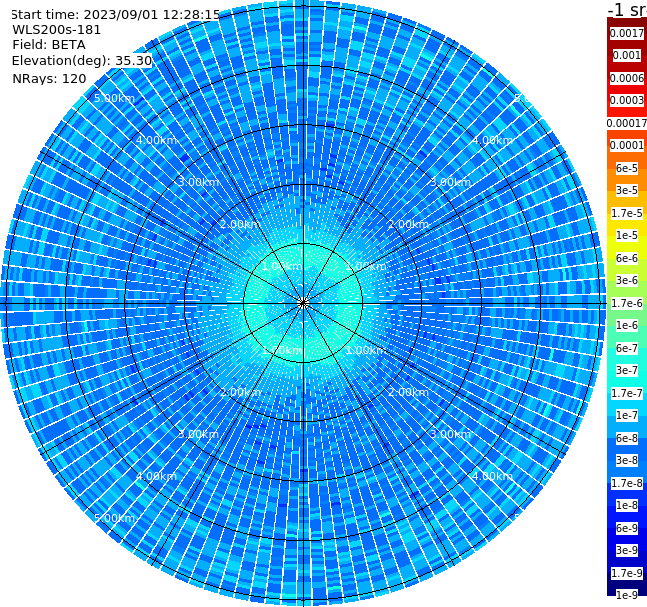Select the 3e-9 colorbar value
Image resolution: width=647 pixels, height=607 pixels.
627,550
